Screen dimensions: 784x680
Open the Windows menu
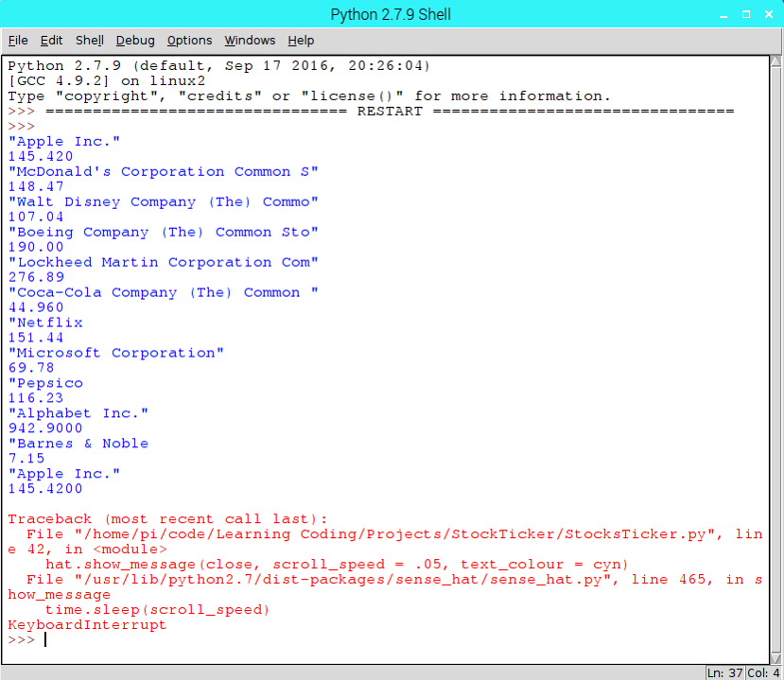[250, 41]
